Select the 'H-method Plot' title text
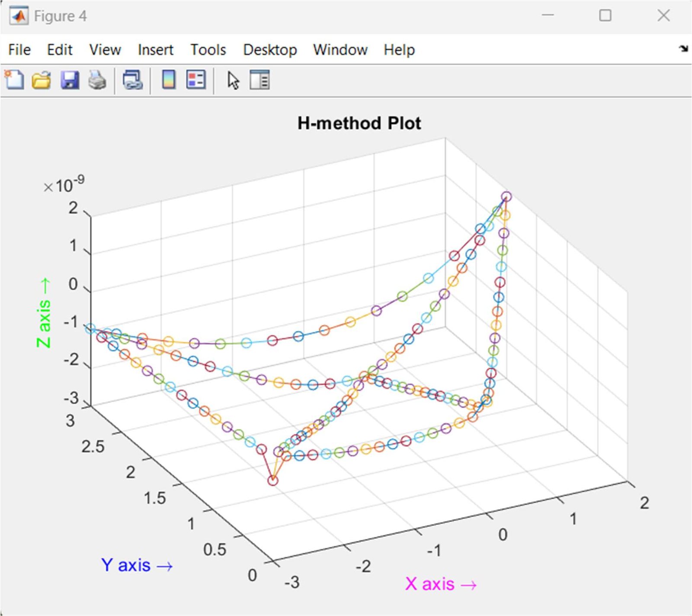This screenshot has width=692, height=616. click(x=359, y=123)
